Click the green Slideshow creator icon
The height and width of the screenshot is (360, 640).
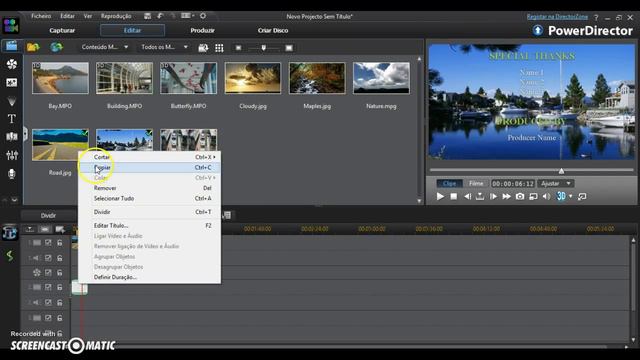[x=10, y=256]
